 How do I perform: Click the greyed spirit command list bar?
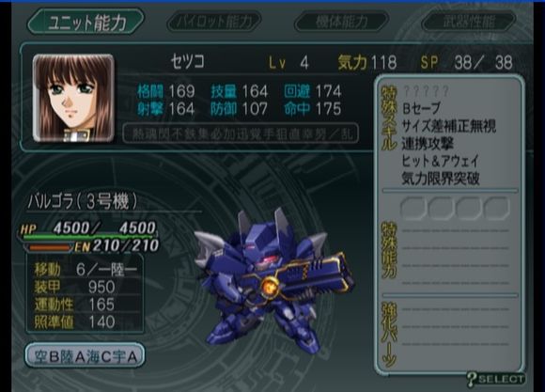coord(241,133)
